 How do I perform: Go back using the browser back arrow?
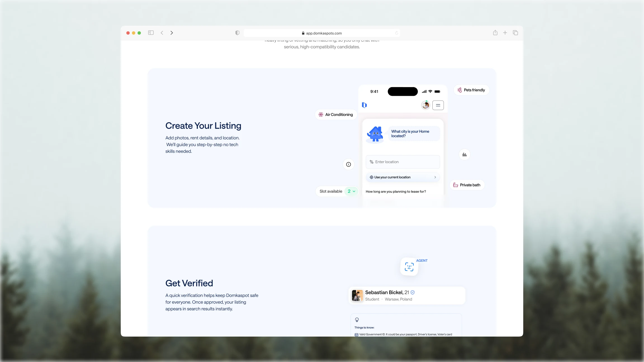point(162,33)
